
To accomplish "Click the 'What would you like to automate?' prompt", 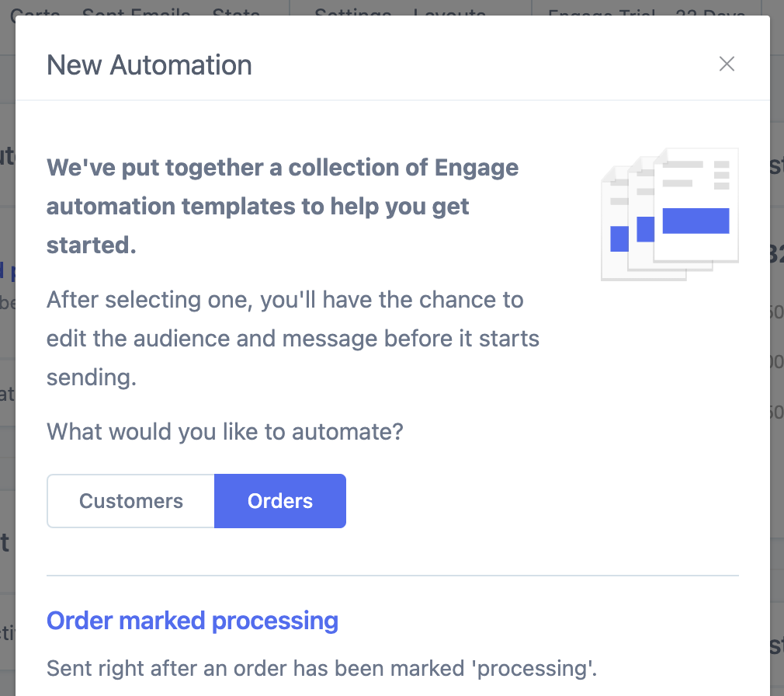I will [225, 431].
